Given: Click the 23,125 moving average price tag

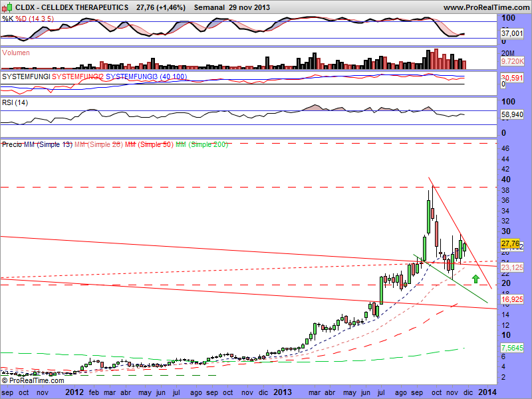Looking at the screenshot, I should pyautogui.click(x=512, y=267).
